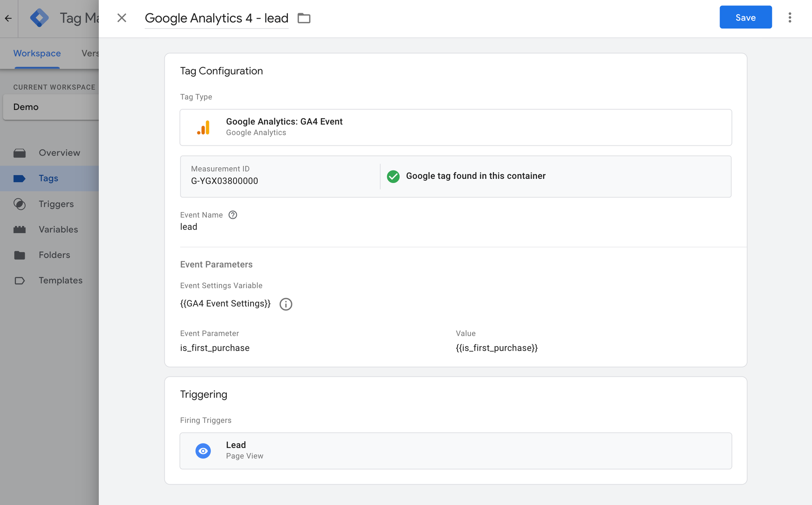The image size is (812, 505).
Task: Click the folder icon beside tag name
Action: coord(304,18)
